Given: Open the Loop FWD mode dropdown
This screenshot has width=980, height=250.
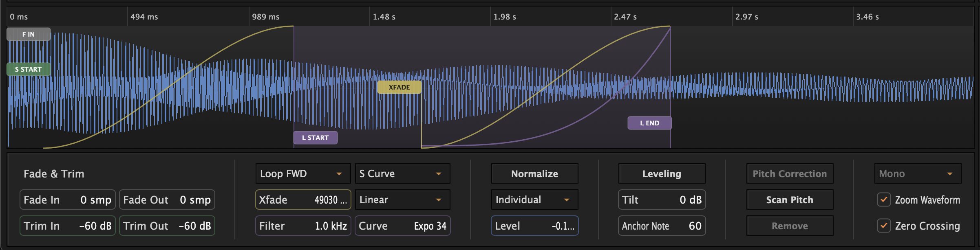Looking at the screenshot, I should tap(303, 174).
